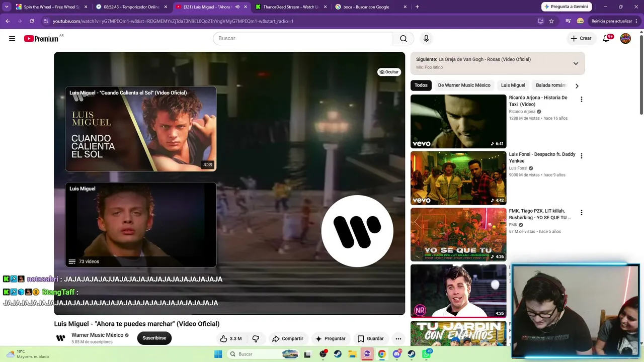This screenshot has width=644, height=362.
Task: Open more actions menu below the video
Action: pos(398,338)
